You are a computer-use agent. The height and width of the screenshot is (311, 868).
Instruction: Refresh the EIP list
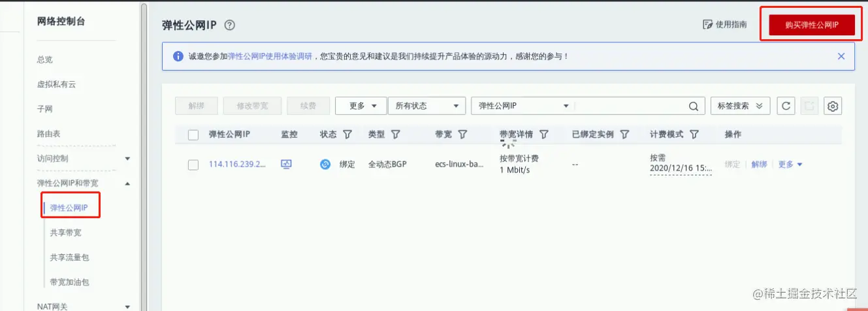pos(787,106)
